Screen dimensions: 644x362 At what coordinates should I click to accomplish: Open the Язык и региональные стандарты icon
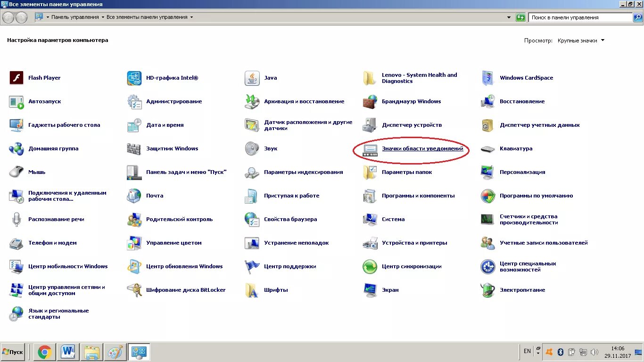point(17,313)
